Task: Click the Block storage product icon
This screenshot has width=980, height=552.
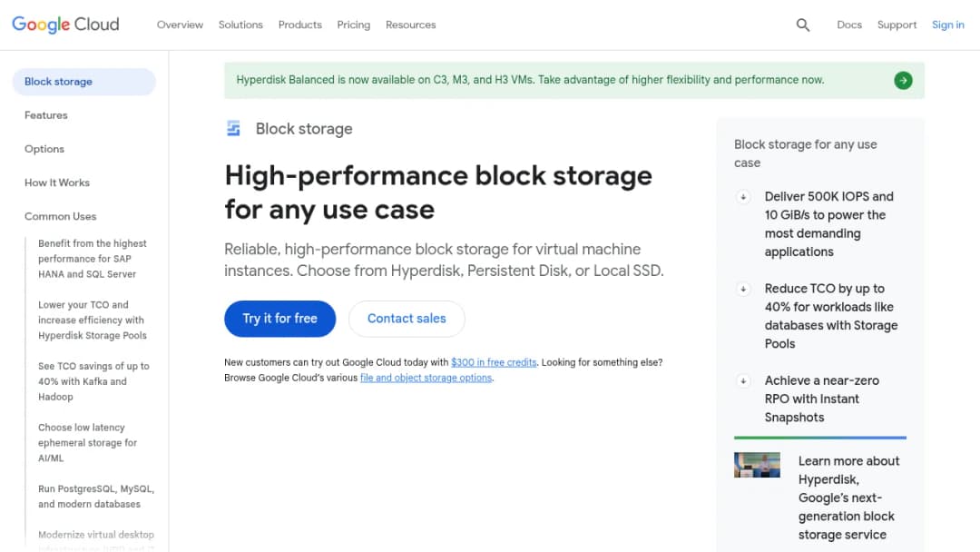Action: (233, 129)
